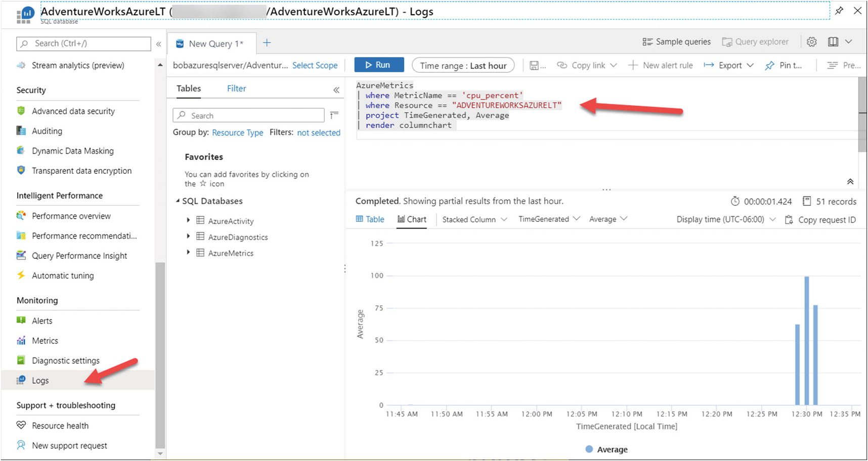Open the Copy link dropdown
The width and height of the screenshot is (868, 461).
coord(587,65)
